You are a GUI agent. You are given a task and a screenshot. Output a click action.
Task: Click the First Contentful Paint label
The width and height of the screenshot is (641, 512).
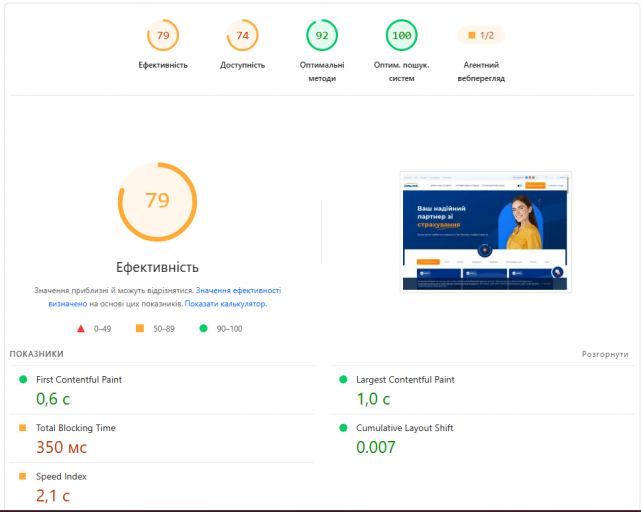tap(79, 380)
